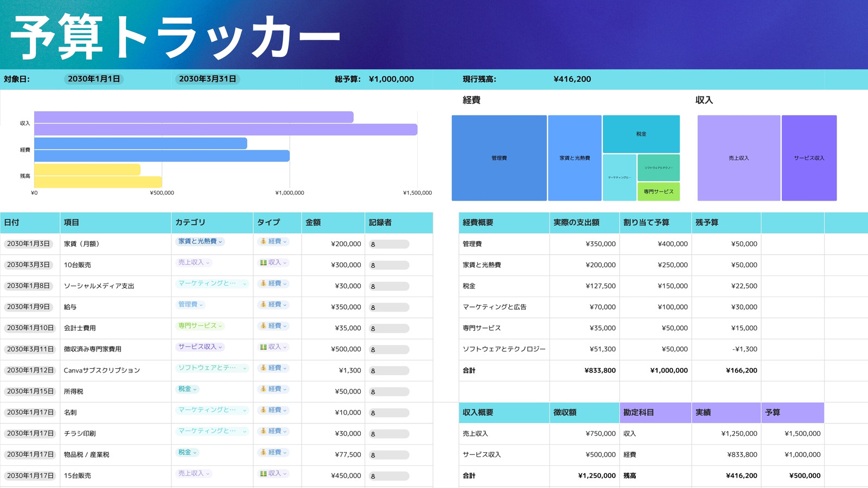Click the person icon in ソーシャルメディア支出 row

(373, 286)
